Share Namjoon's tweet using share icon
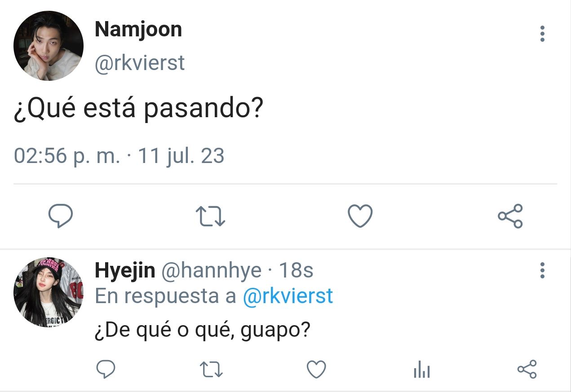This screenshot has width=571, height=392. pyautogui.click(x=510, y=216)
